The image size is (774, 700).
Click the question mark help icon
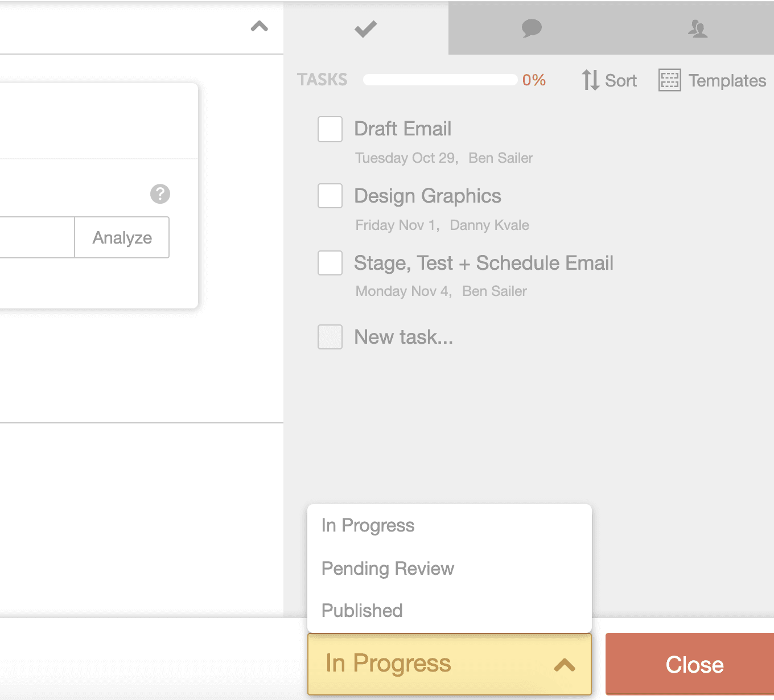(x=160, y=194)
